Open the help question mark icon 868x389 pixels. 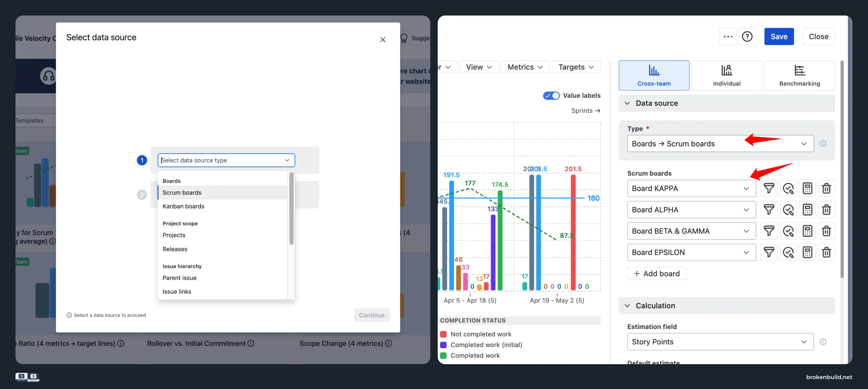click(747, 36)
